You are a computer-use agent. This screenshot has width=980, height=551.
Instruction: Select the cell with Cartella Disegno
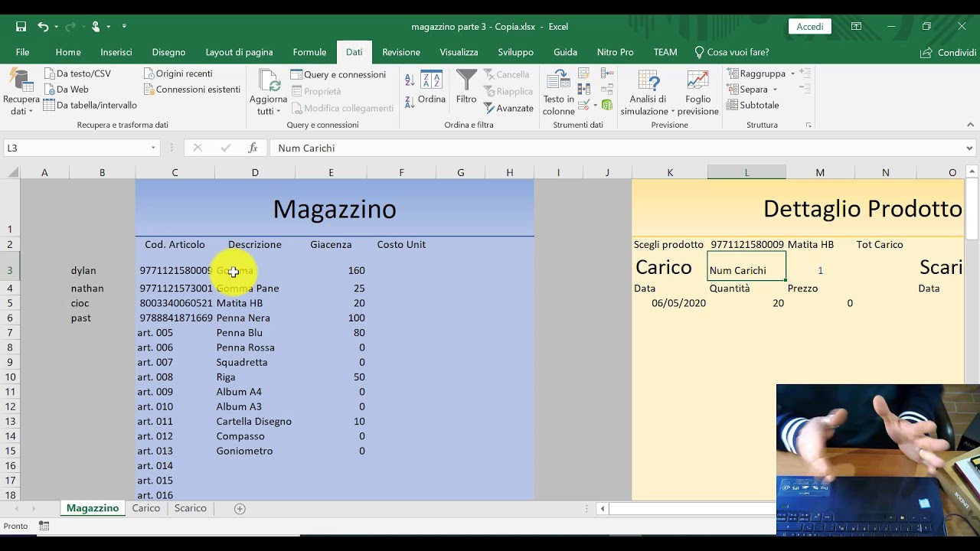254,422
